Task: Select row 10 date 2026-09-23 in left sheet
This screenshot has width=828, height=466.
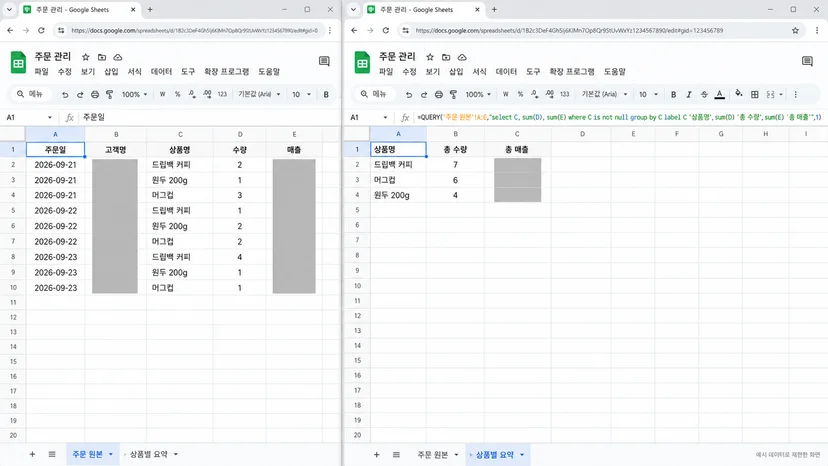Action: pyautogui.click(x=55, y=288)
